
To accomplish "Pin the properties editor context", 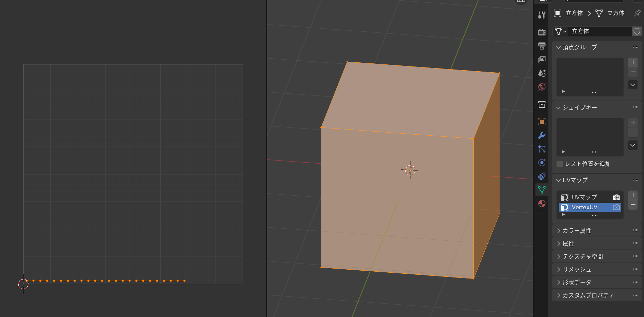I will pos(637,13).
